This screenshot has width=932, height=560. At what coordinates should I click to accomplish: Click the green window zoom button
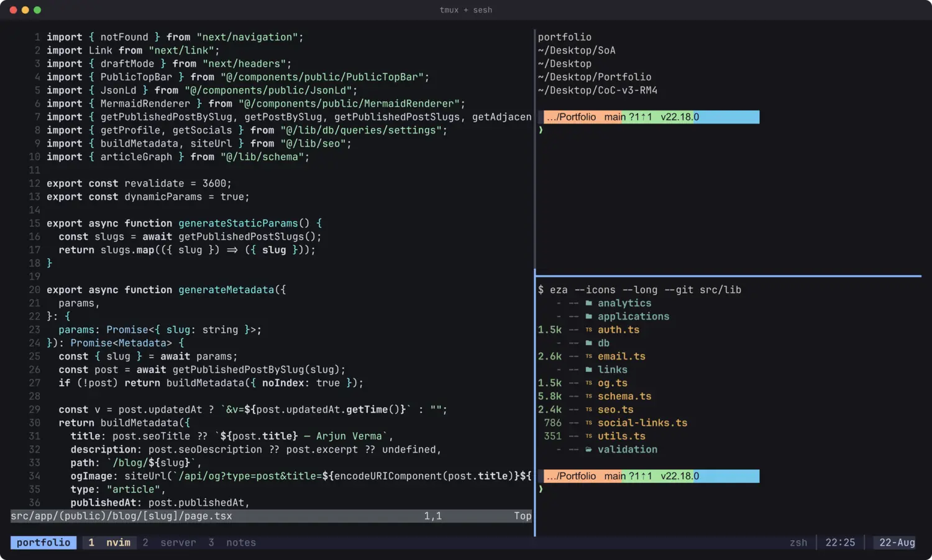(37, 10)
